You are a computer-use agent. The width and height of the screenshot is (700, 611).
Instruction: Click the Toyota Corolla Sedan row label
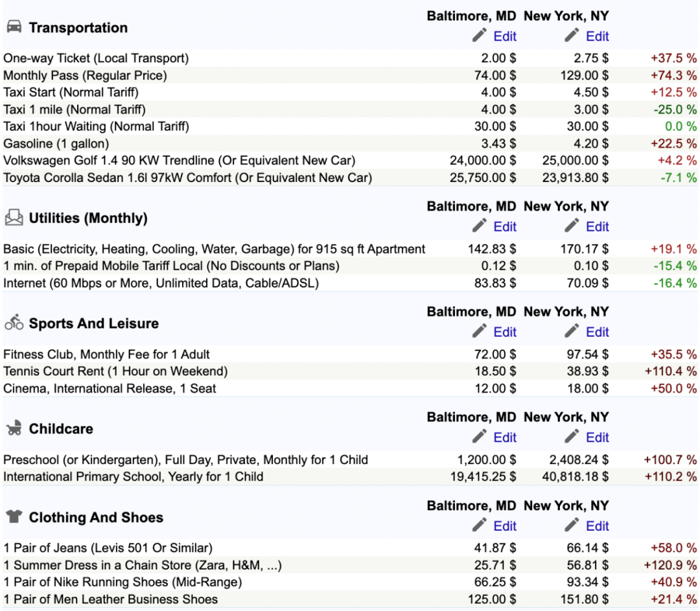(x=187, y=178)
